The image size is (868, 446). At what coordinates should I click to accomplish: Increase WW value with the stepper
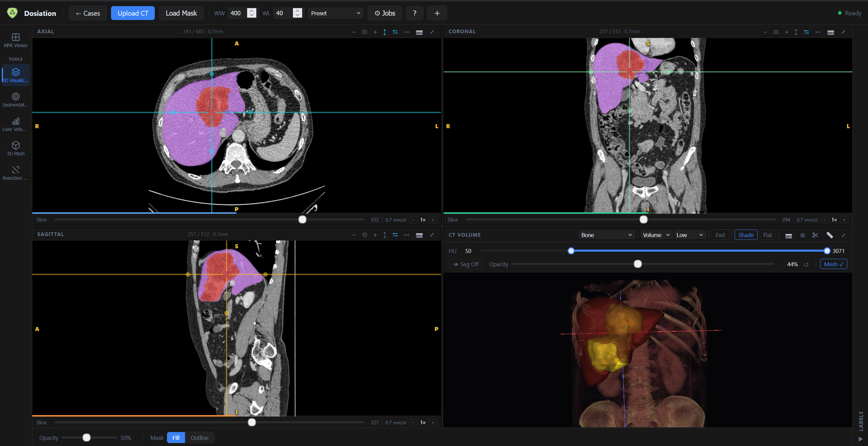tap(252, 11)
